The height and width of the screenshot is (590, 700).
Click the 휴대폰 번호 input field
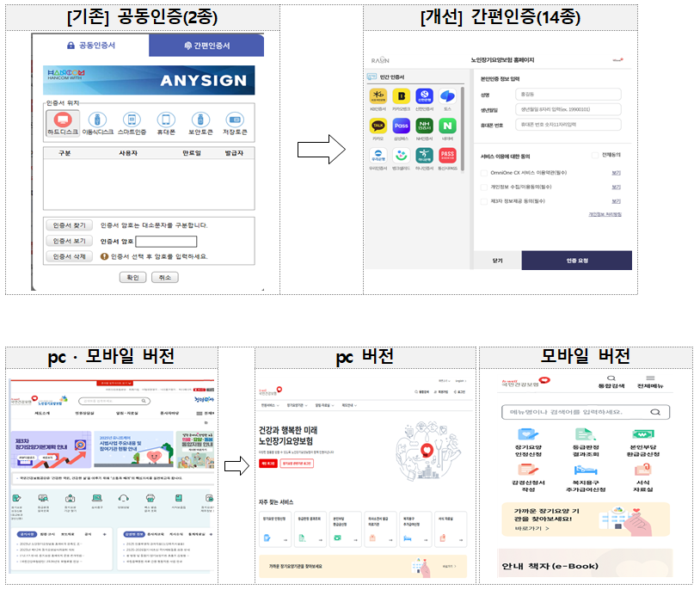point(568,125)
